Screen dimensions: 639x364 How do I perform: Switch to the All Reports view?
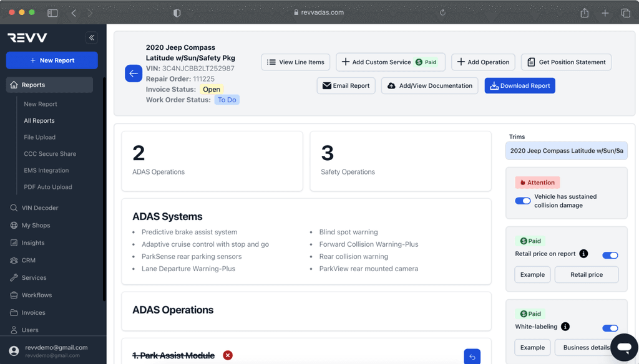coord(38,120)
